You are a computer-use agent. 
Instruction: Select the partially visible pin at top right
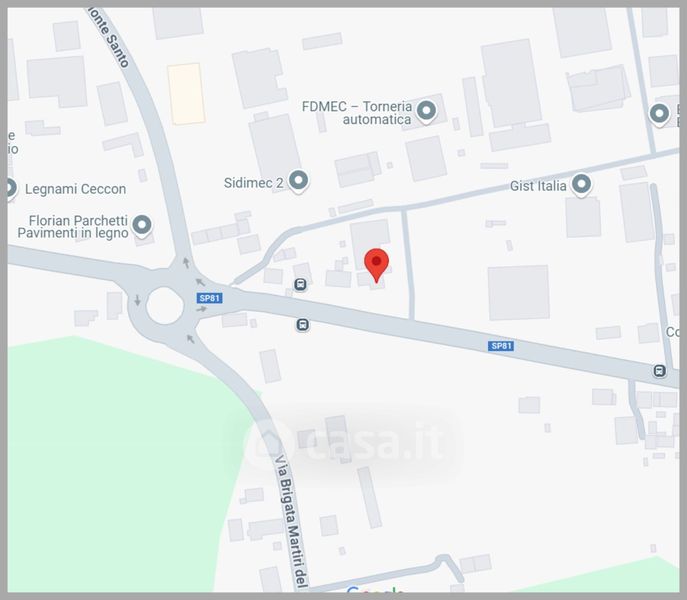pyautogui.click(x=659, y=114)
